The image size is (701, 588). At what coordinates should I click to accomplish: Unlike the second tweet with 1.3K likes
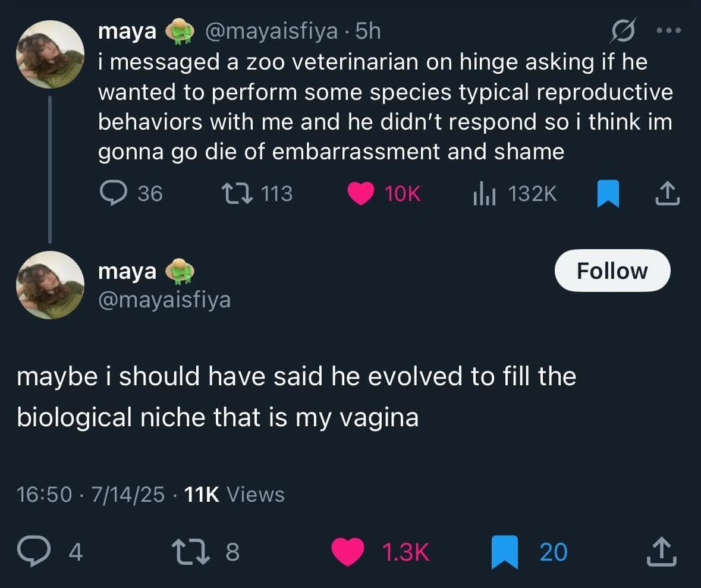(x=347, y=551)
